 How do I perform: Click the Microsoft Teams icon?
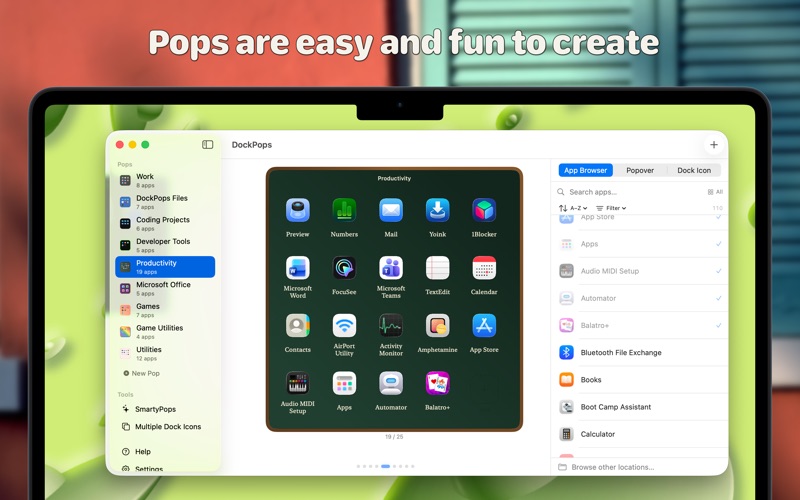pyautogui.click(x=391, y=268)
